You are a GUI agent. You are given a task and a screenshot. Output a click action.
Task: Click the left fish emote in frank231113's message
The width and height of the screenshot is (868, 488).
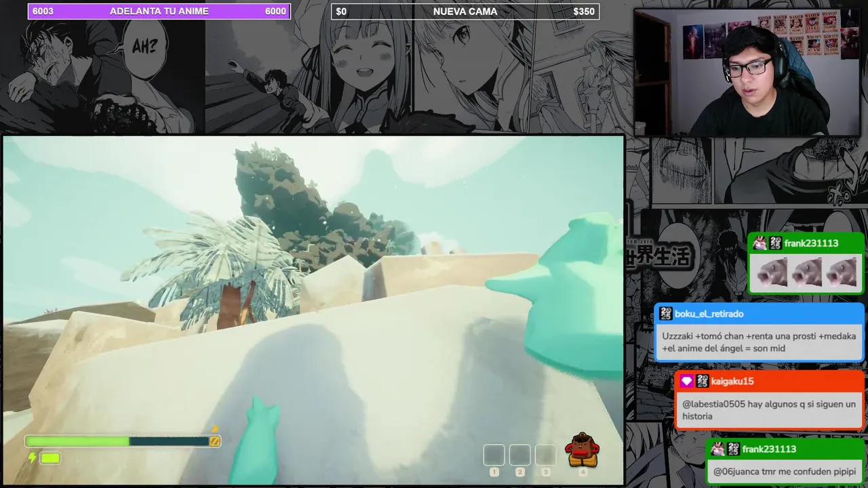tap(771, 272)
